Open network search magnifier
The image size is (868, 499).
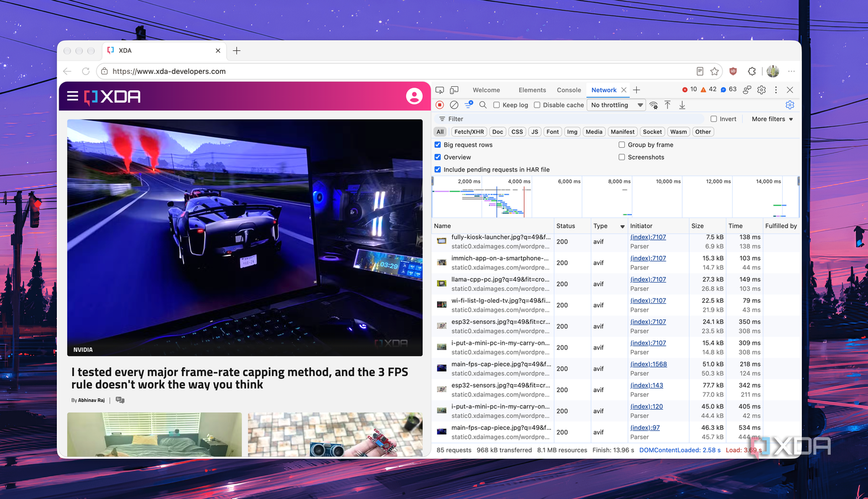(x=483, y=105)
